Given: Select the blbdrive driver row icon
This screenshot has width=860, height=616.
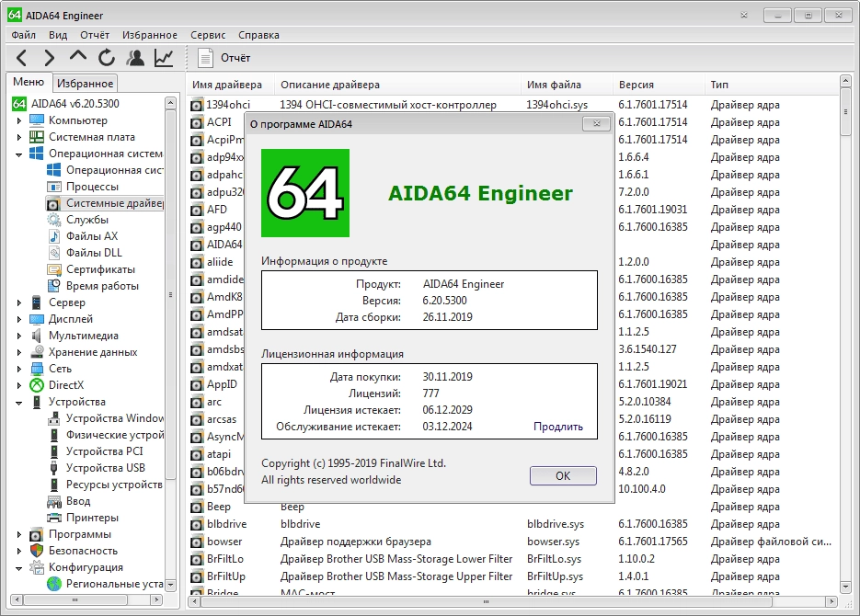Looking at the screenshot, I should [x=196, y=524].
